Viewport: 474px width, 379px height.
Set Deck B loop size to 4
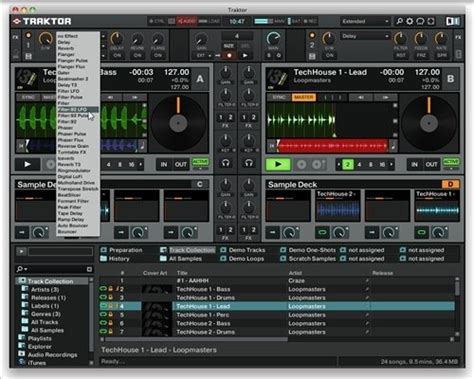[359, 164]
